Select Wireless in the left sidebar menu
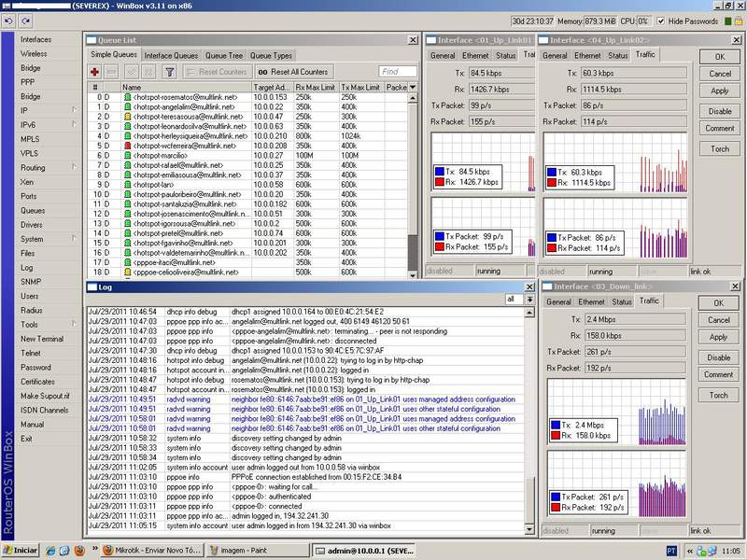 [x=34, y=54]
